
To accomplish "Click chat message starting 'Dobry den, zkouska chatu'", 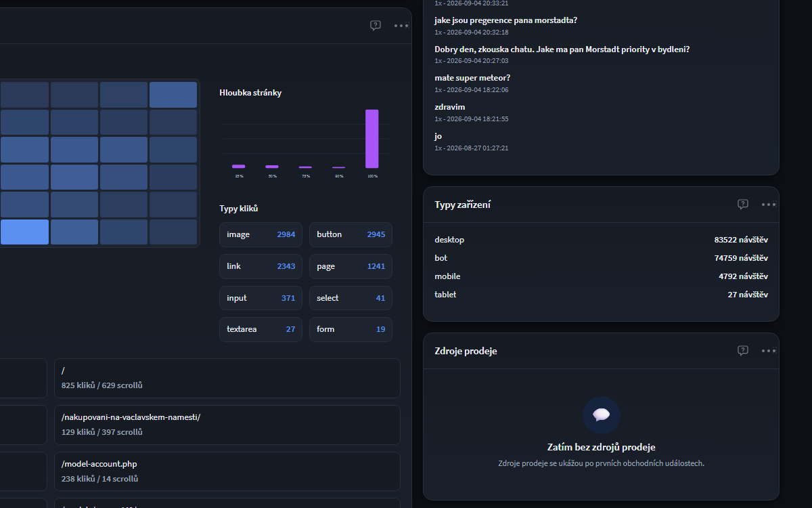I will [562, 49].
